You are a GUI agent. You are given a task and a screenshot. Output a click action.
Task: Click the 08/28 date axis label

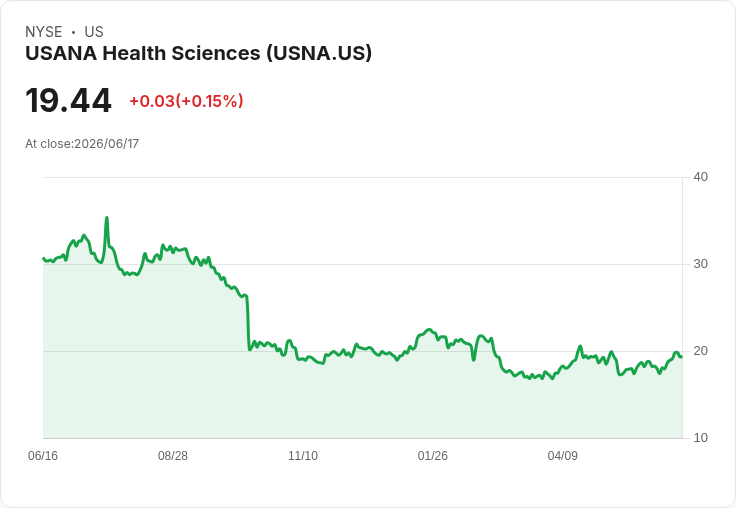pos(173,455)
